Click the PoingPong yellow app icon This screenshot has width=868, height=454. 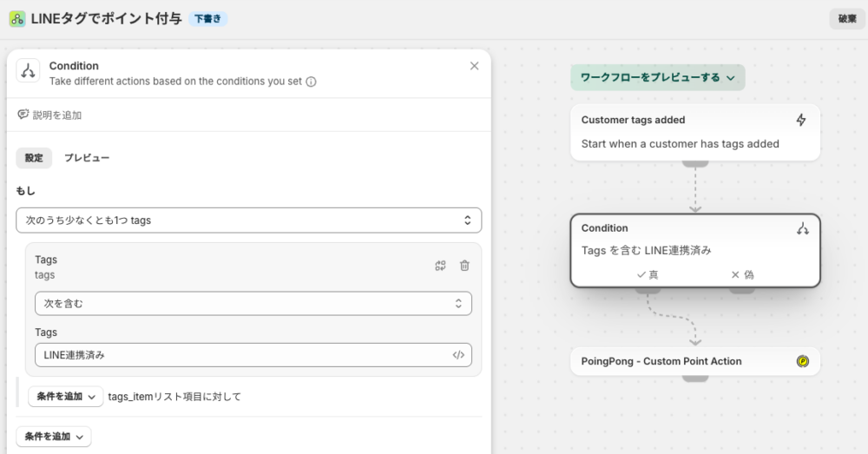(802, 361)
